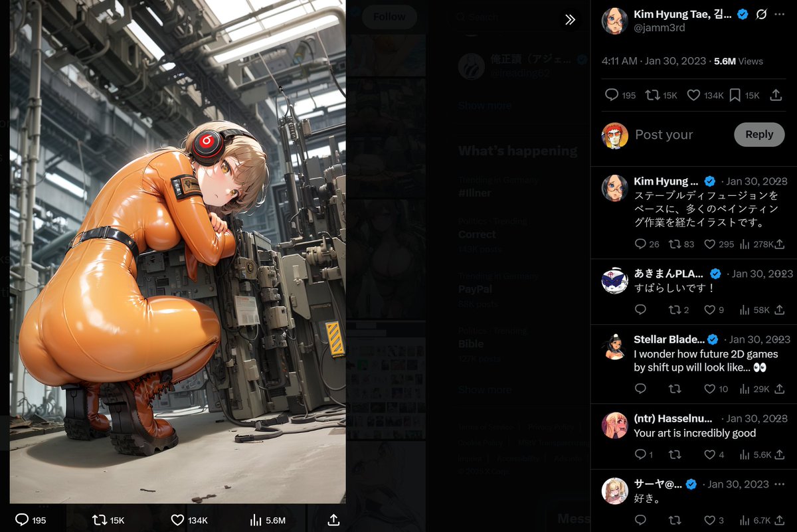Reply to あきまんPLA's すばらしいです comment

pyautogui.click(x=640, y=310)
